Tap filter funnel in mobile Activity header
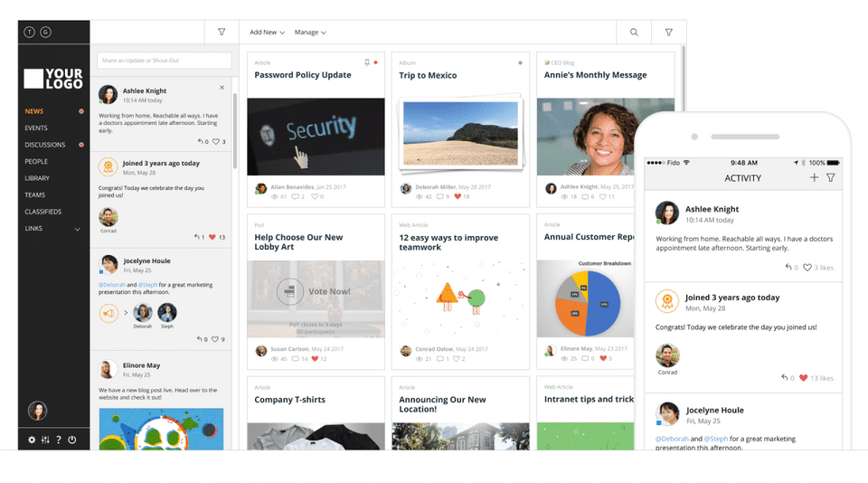Screen dimensions: 868x483 [831, 178]
